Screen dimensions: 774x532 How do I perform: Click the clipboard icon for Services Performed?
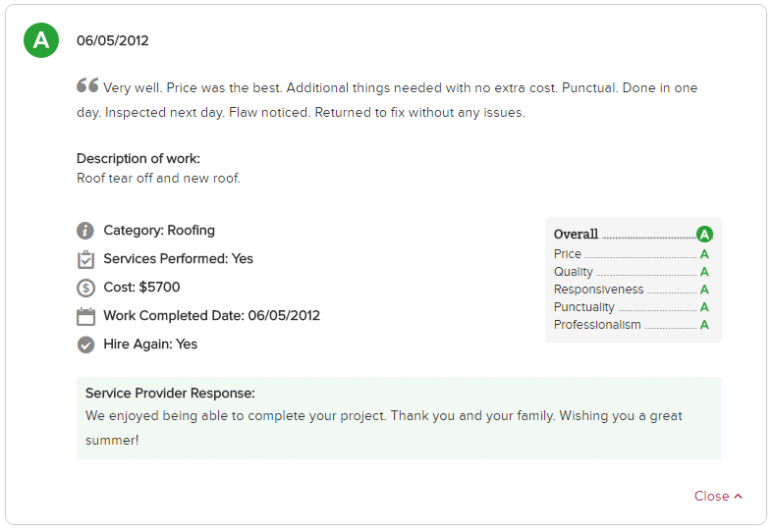coord(85,259)
